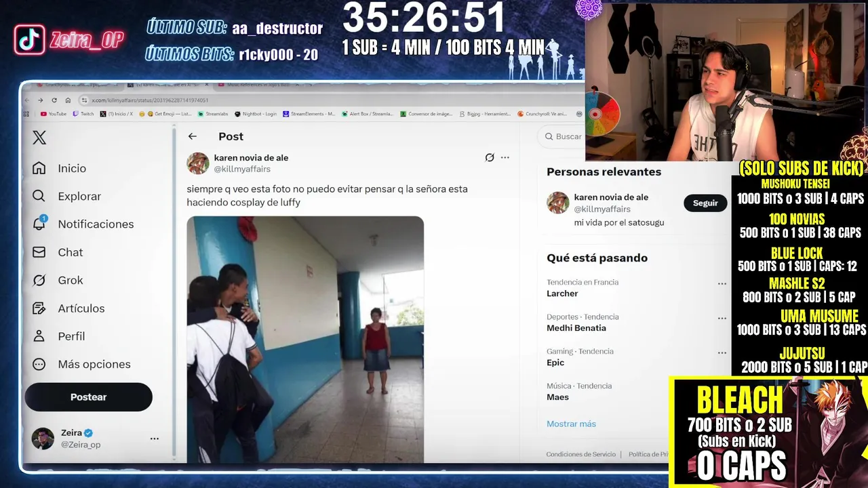This screenshot has height=488, width=868.
Task: Open the Alert Box / Streamlabs bookmark
Action: pyautogui.click(x=368, y=114)
